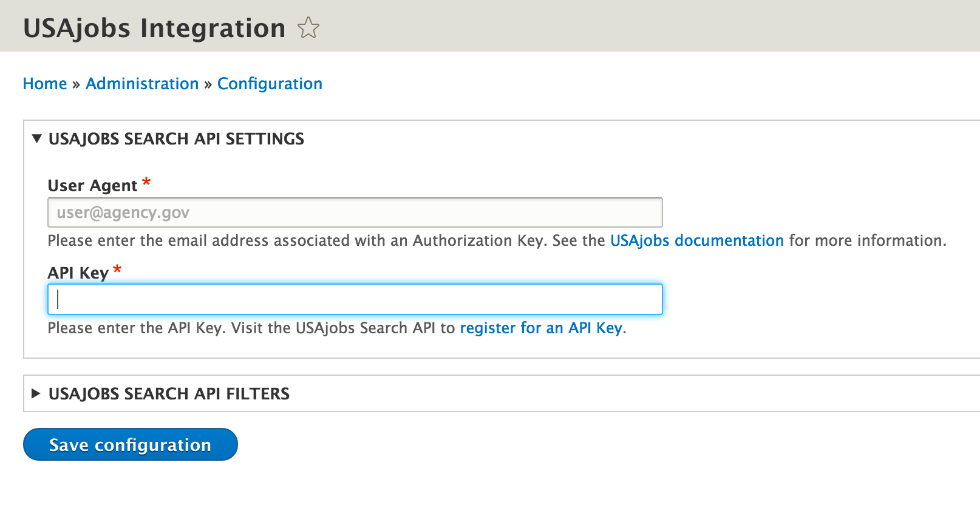Click the API Key field label

coord(78,273)
